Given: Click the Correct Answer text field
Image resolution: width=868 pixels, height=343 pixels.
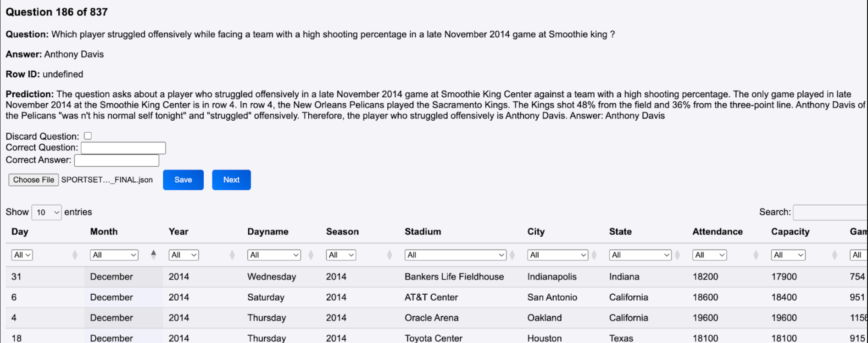Looking at the screenshot, I should coord(117,160).
